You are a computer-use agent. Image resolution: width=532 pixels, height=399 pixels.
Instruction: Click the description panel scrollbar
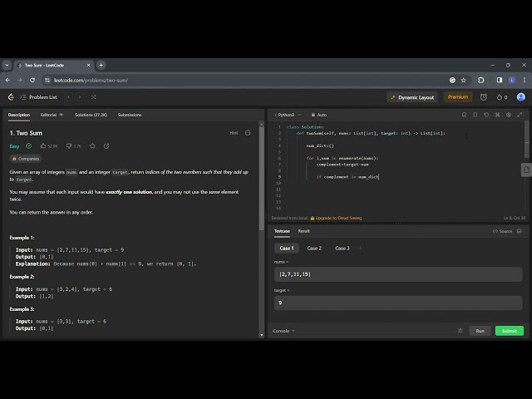click(261, 179)
